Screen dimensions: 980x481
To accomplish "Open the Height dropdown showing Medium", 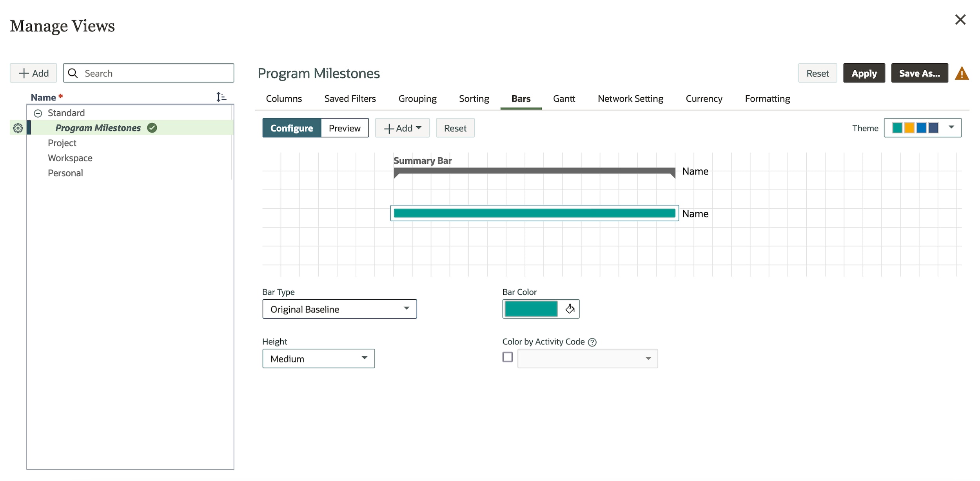I will [x=318, y=359].
